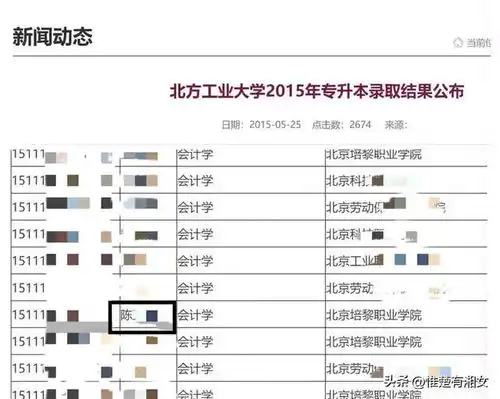Click the 来源 label
500x399 pixels.
(x=396, y=125)
